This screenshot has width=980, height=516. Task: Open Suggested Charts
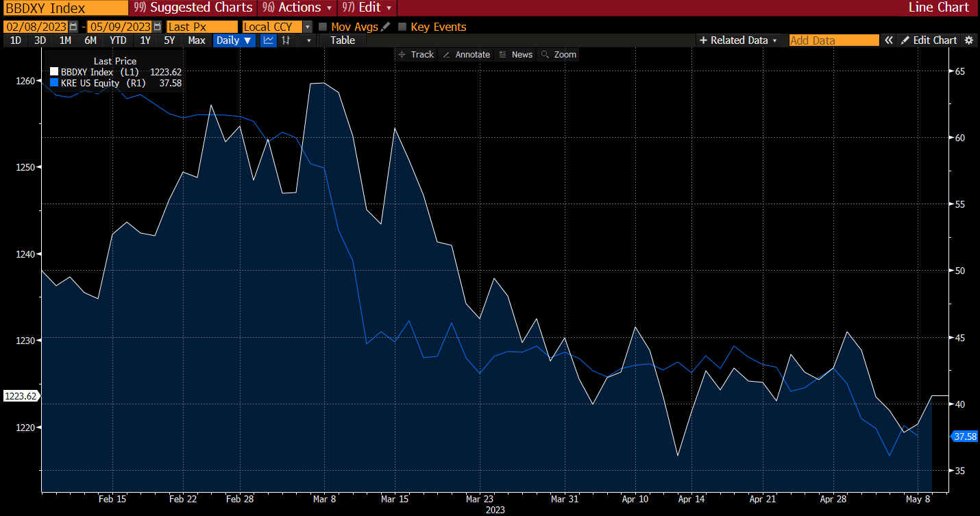point(193,8)
